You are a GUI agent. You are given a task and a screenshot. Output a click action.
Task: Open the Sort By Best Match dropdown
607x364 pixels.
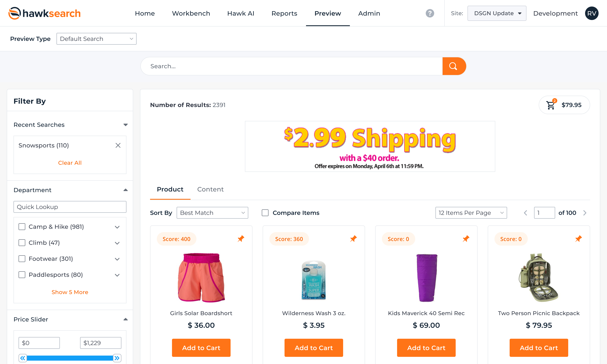tap(212, 213)
